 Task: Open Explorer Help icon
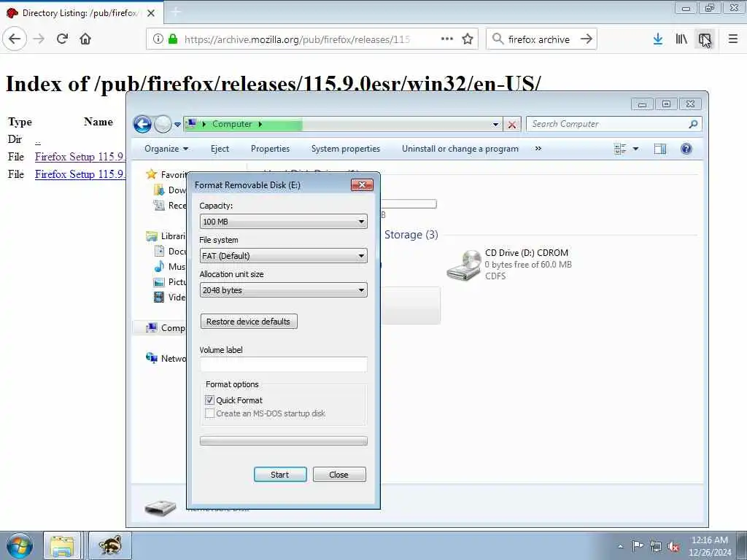(x=686, y=149)
